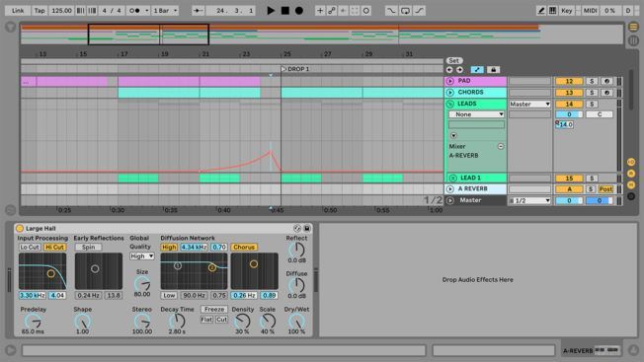Click the Large Hall save preset icon

[x=307, y=229]
